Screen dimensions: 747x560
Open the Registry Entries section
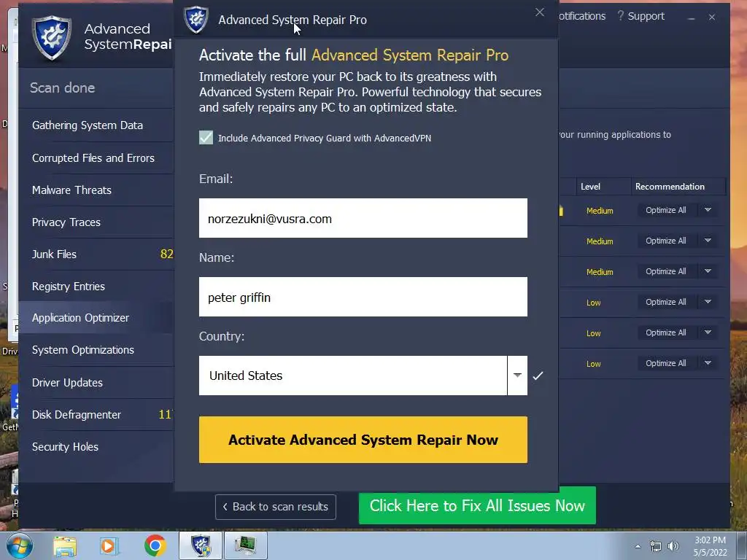point(96,286)
